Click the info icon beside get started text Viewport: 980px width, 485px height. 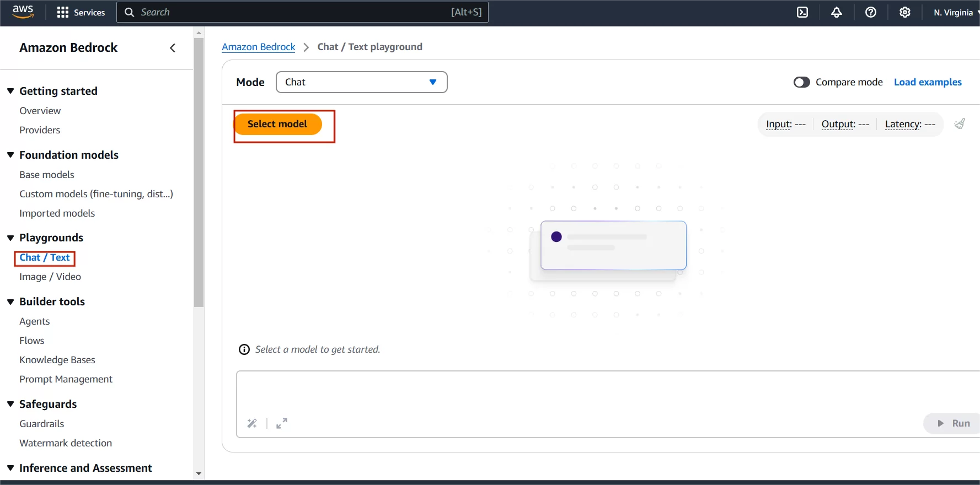[244, 349]
